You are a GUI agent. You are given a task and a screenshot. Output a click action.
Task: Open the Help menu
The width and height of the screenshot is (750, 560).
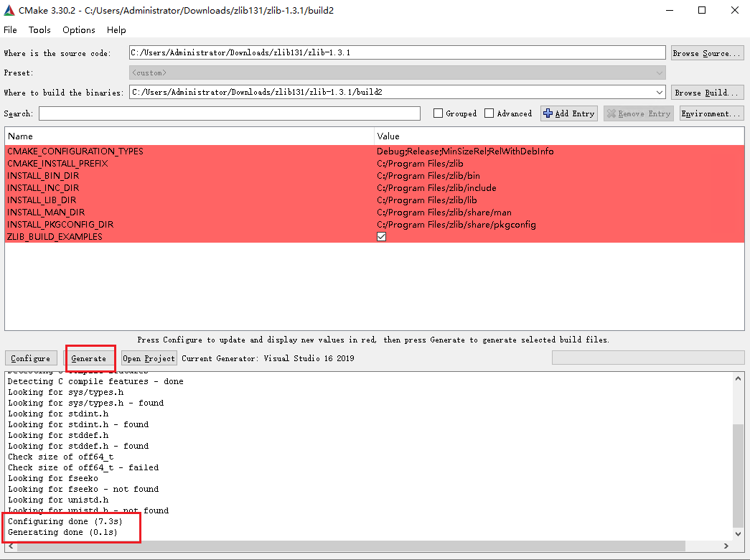[116, 29]
